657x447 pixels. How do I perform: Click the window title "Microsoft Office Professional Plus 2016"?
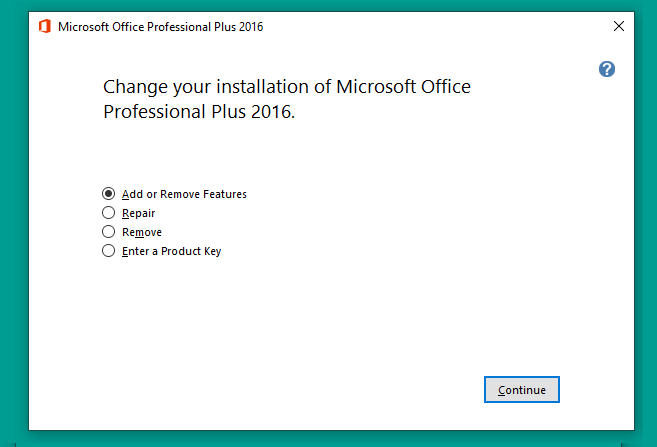tap(160, 27)
